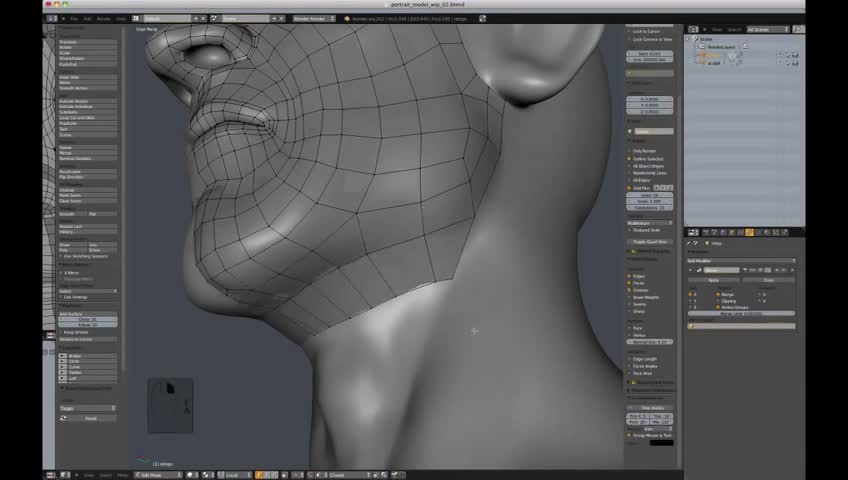Open the File menu
Viewport: 848px width, 480px height.
[x=73, y=18]
